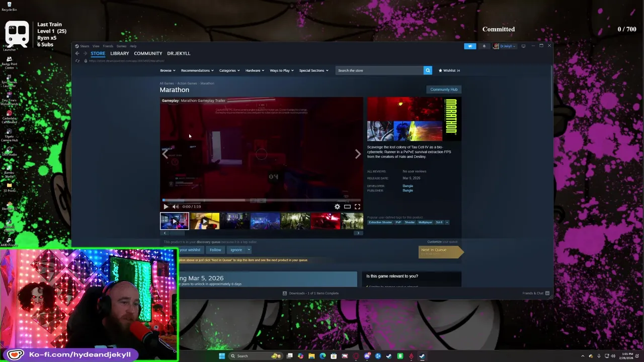Open Steam announcements megaphone button

(x=470, y=46)
